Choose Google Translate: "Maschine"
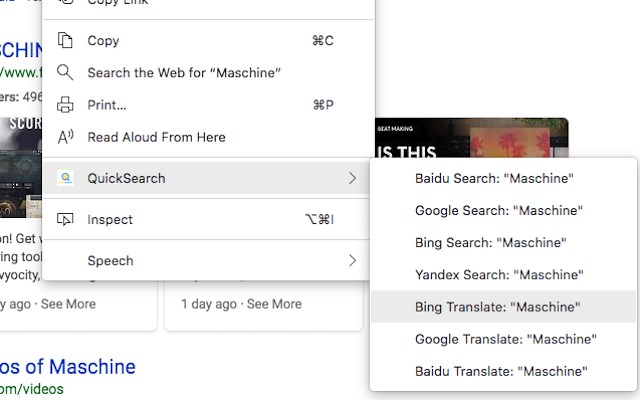 coord(505,339)
